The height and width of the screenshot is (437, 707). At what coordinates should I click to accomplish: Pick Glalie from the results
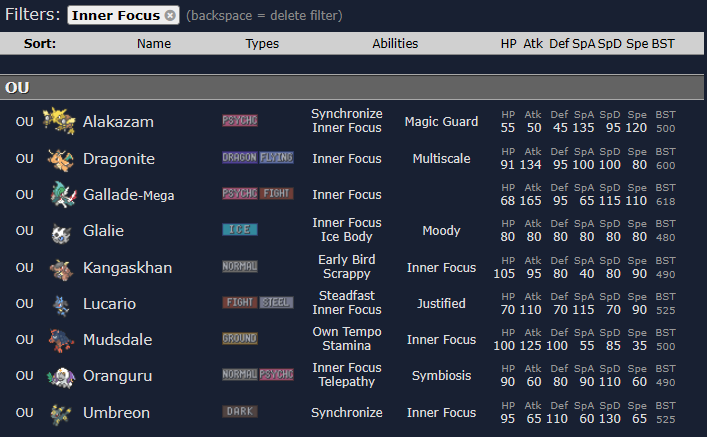point(103,231)
